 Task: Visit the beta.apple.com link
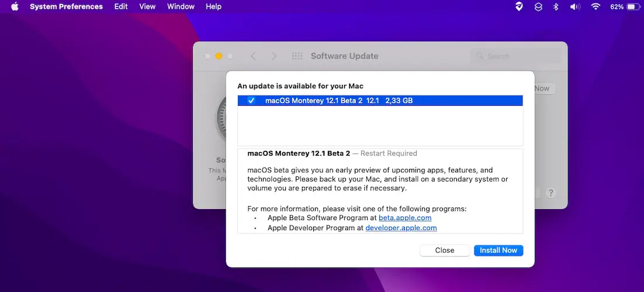click(404, 218)
